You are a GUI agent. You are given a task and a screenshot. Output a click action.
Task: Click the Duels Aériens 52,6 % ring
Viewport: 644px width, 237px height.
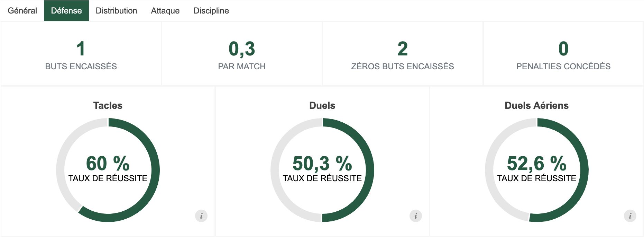click(x=584, y=170)
